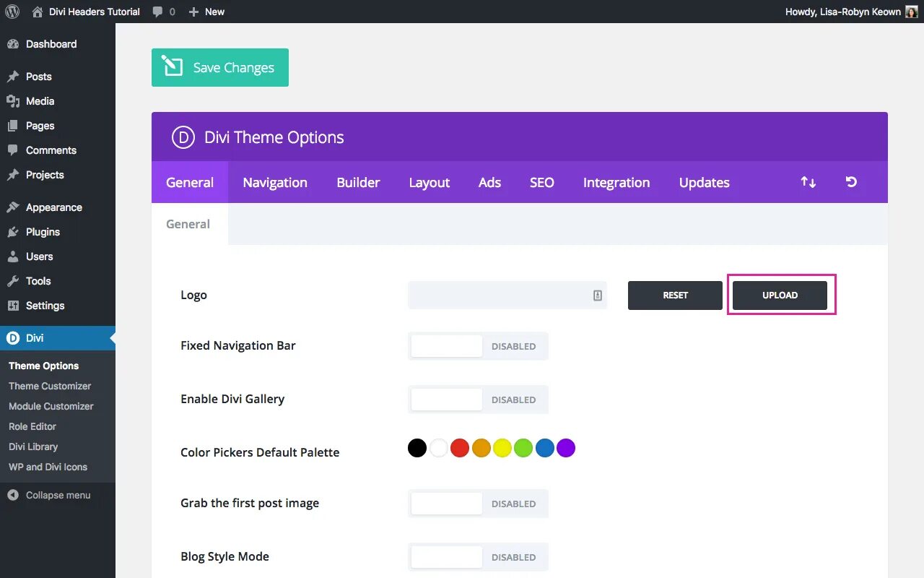Viewport: 924px width, 578px height.
Task: Select the purple palette swatch
Action: pyautogui.click(x=566, y=448)
